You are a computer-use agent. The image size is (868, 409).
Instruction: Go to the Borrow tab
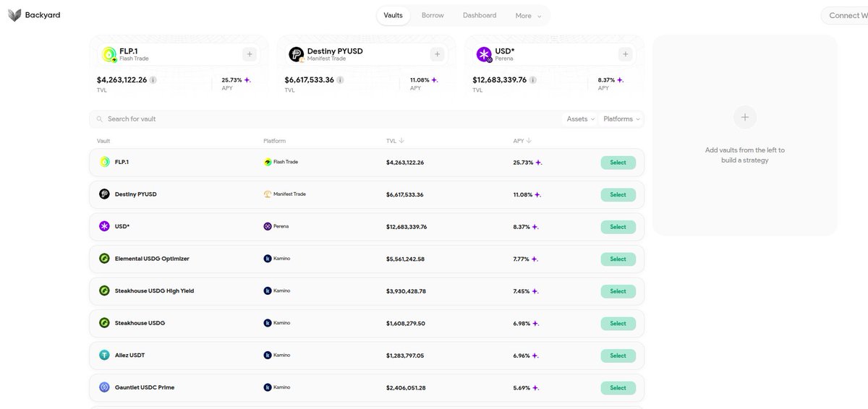pos(433,15)
